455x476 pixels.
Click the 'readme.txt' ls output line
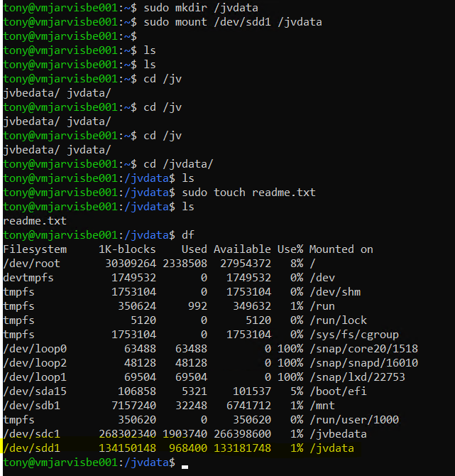(x=35, y=221)
